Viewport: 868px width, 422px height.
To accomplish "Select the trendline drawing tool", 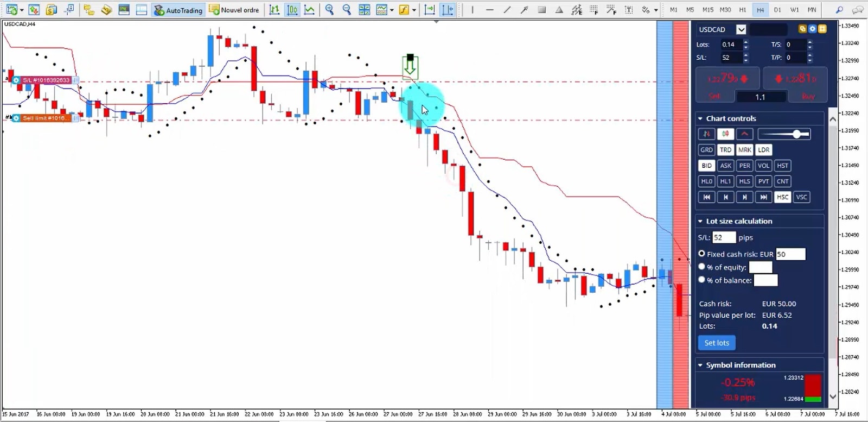I will 507,10.
